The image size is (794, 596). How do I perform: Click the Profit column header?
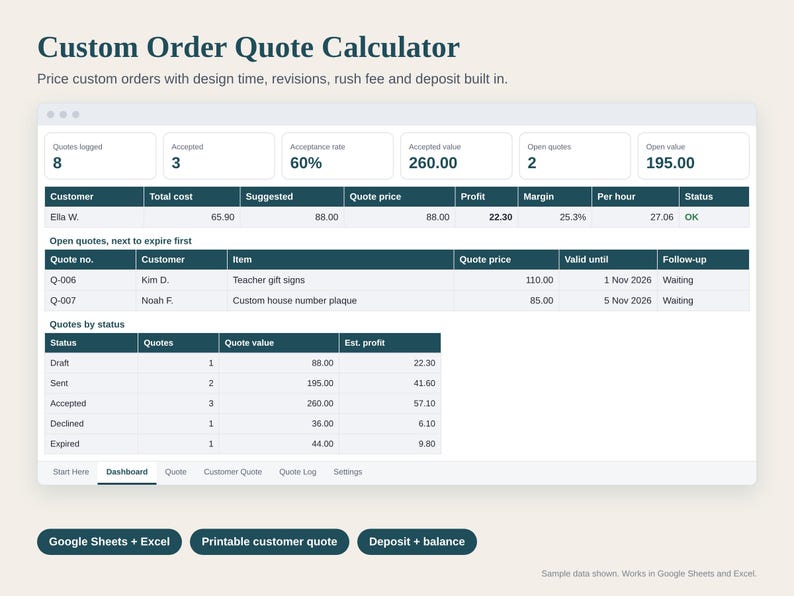pos(487,196)
